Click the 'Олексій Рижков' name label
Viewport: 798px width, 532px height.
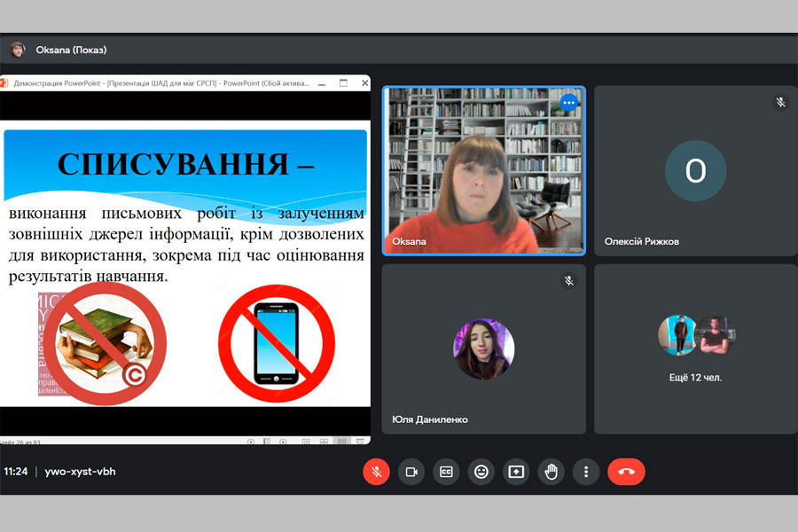tap(642, 241)
